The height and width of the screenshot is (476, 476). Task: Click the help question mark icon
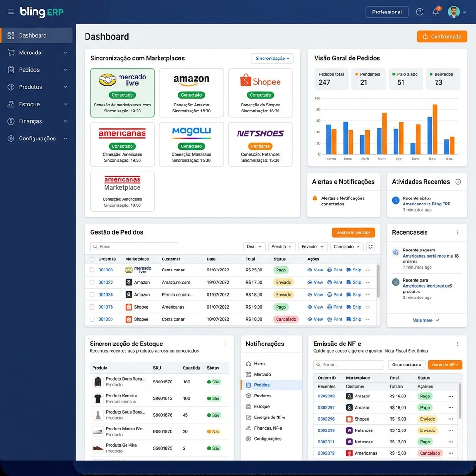420,12
